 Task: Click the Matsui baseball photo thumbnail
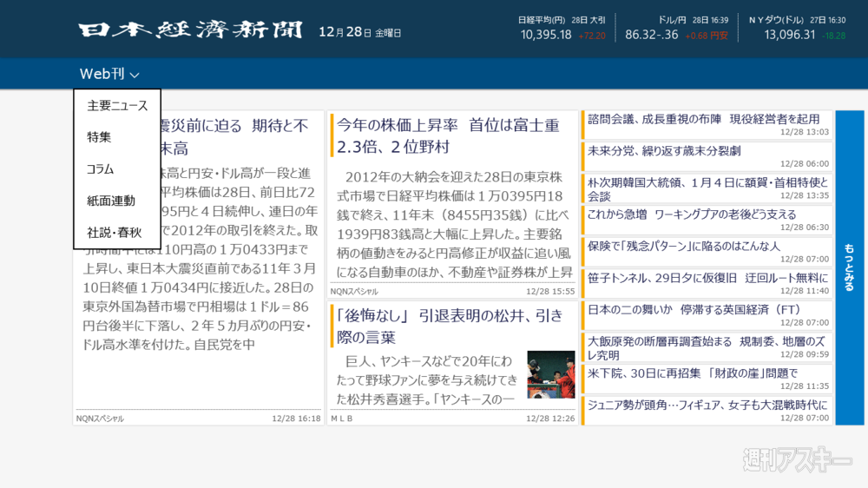pyautogui.click(x=551, y=374)
